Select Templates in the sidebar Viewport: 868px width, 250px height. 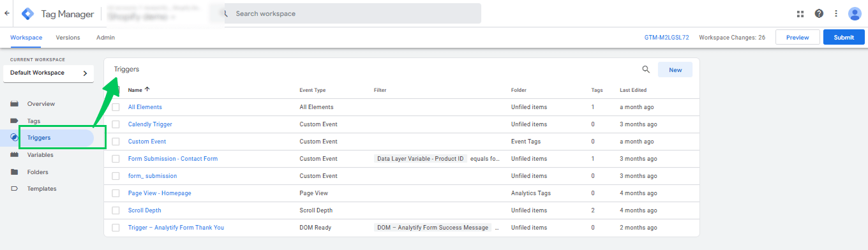[41, 189]
